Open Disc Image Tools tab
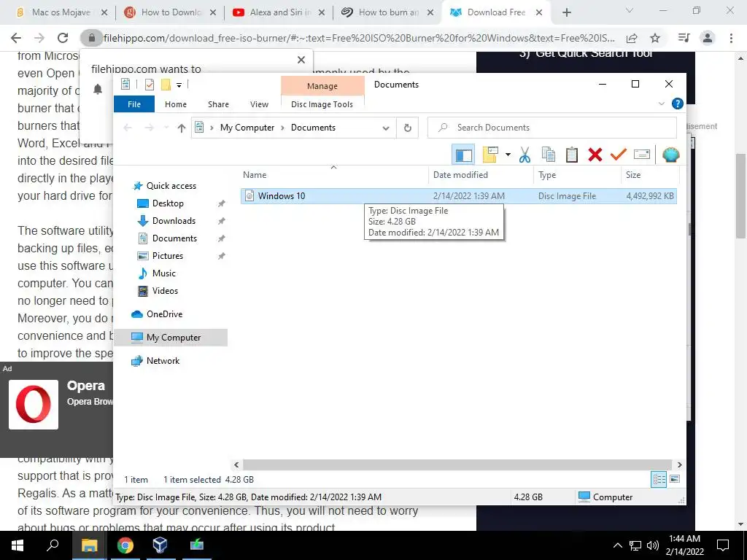 coord(322,104)
